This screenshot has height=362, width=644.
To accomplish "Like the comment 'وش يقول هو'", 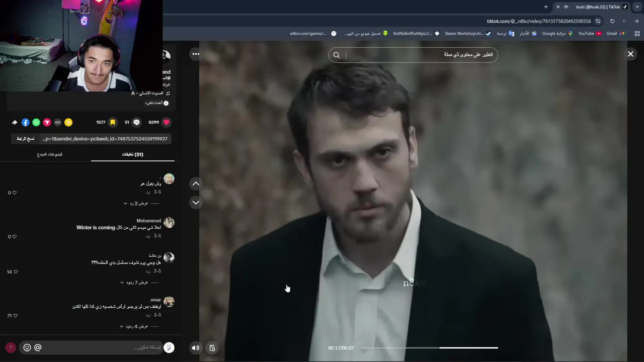I will 14,193.
